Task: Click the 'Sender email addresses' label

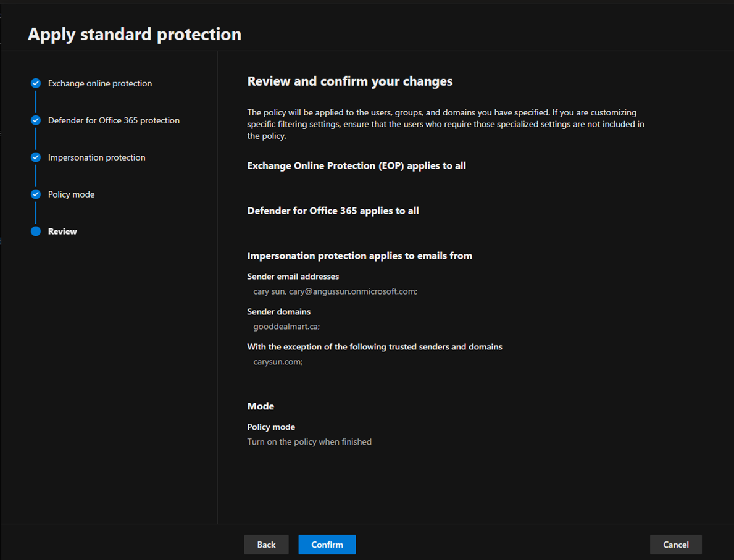Action: pyautogui.click(x=293, y=276)
